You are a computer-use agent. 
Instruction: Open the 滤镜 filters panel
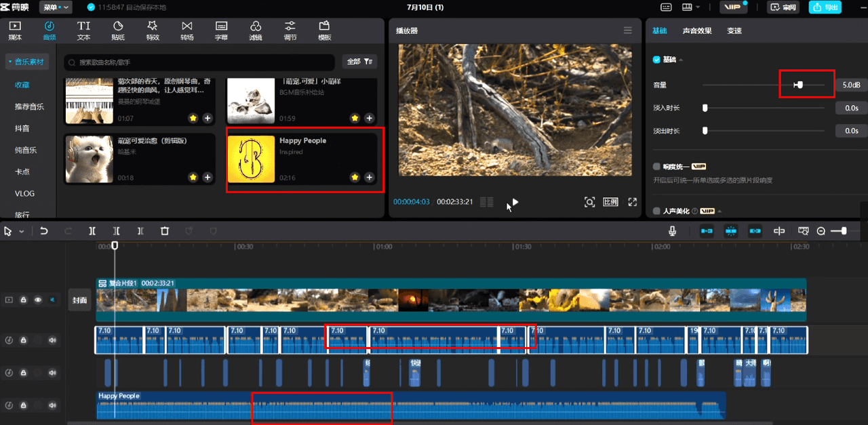coord(256,31)
